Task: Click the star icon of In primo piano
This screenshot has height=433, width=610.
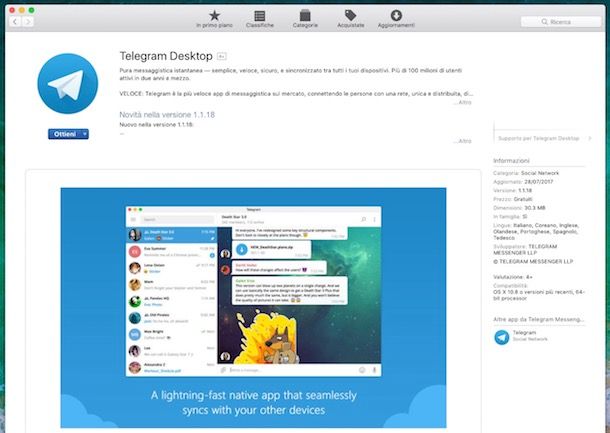Action: tap(214, 16)
